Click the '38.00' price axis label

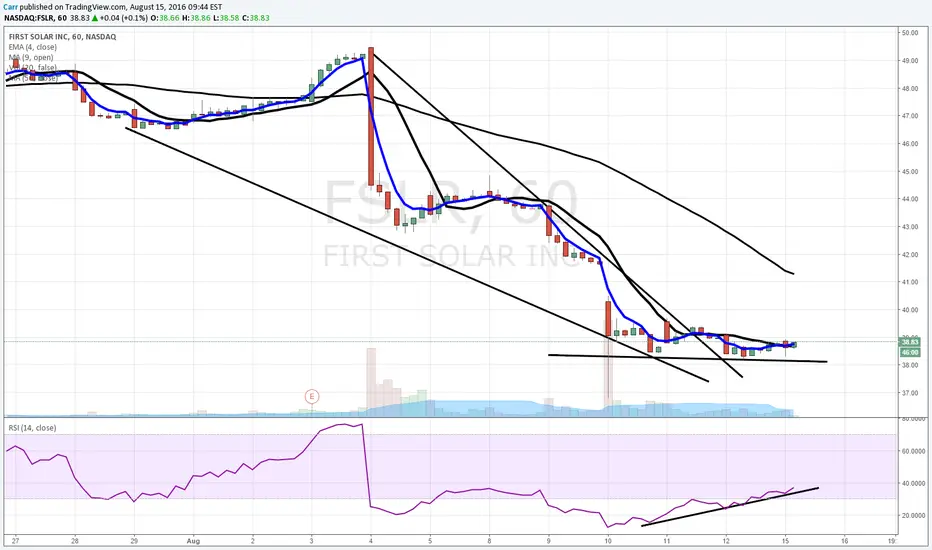(x=910, y=365)
